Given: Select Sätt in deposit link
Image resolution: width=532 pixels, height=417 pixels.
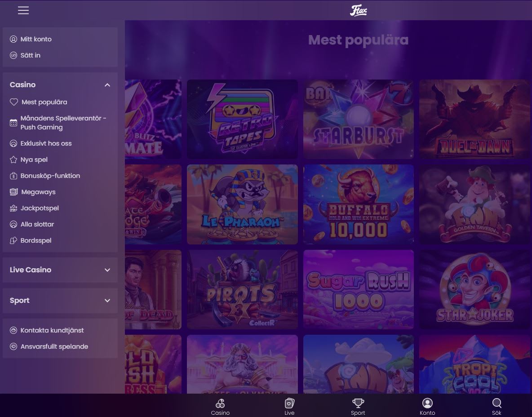Looking at the screenshot, I should pos(30,55).
